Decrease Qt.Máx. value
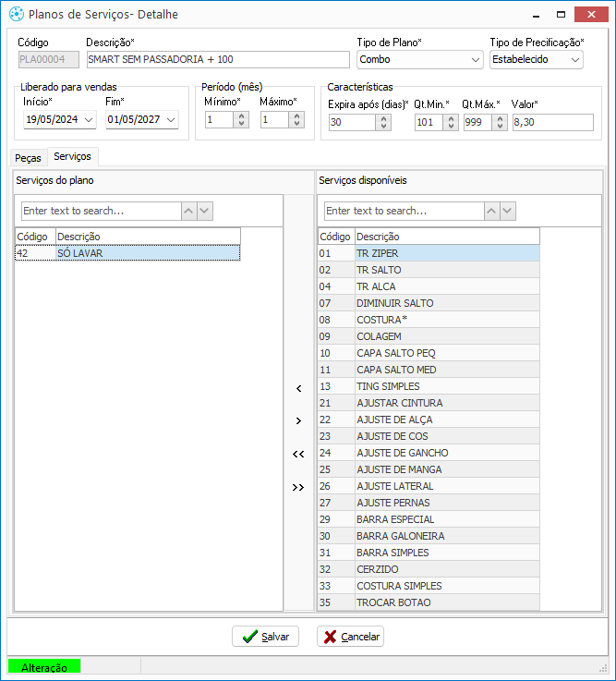Viewport: 616px width, 681px height. pyautogui.click(x=500, y=126)
